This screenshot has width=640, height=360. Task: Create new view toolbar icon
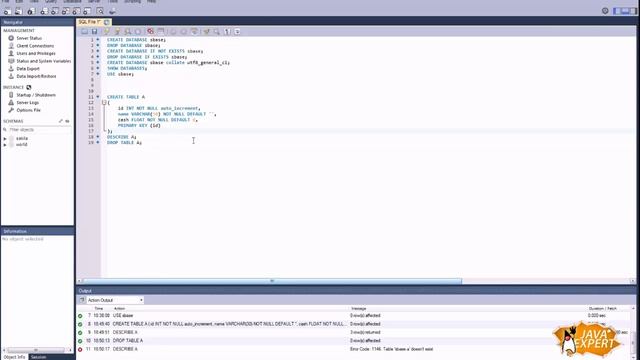65,11
